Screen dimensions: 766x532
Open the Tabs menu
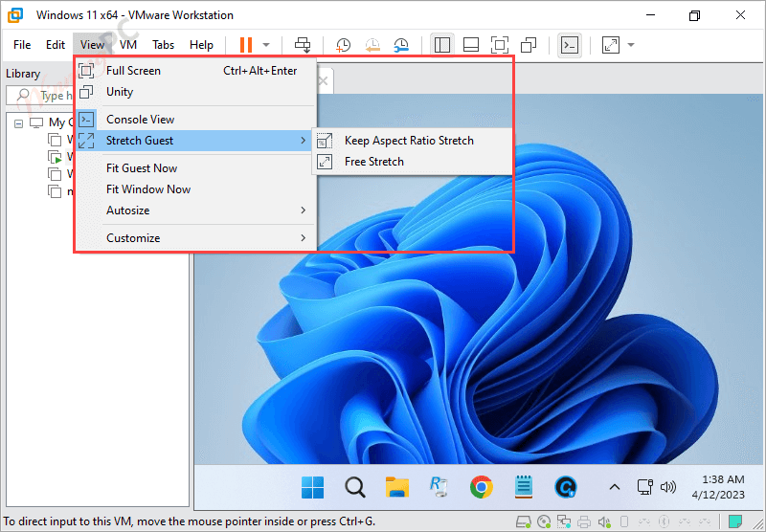(x=163, y=45)
